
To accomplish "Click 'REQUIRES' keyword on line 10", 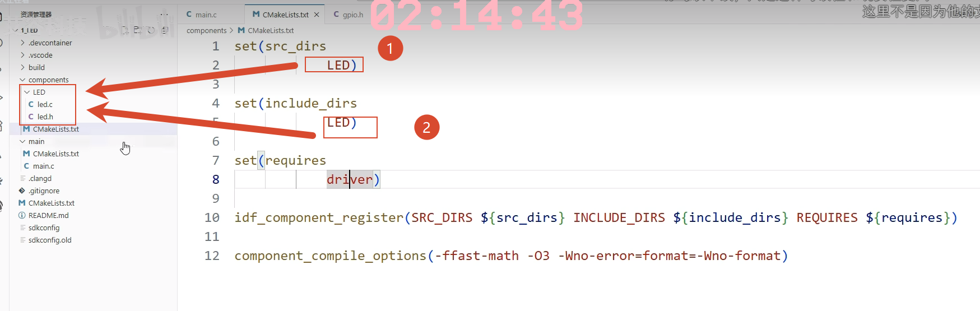I will point(827,217).
